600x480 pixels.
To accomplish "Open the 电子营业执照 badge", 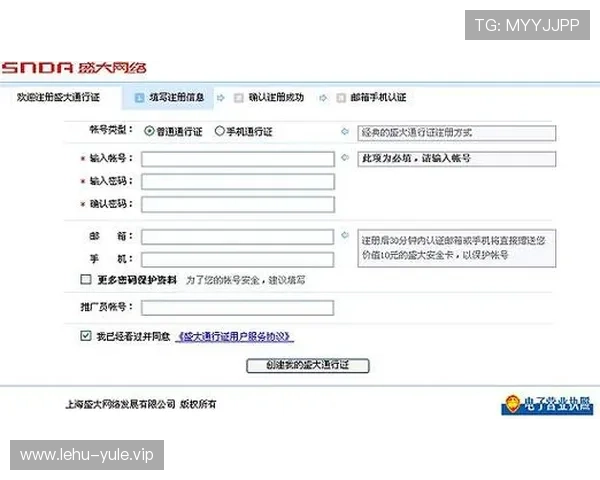I will 547,405.
